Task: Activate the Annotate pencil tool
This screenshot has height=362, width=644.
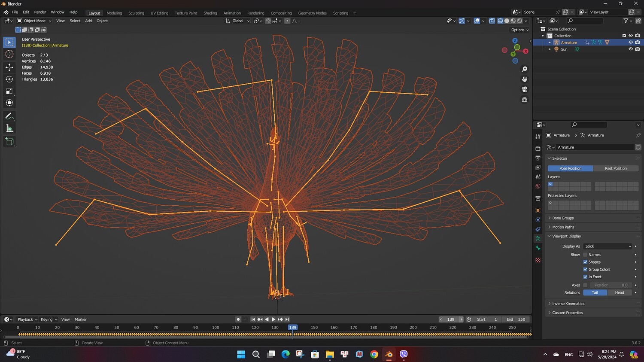Action: [9, 116]
